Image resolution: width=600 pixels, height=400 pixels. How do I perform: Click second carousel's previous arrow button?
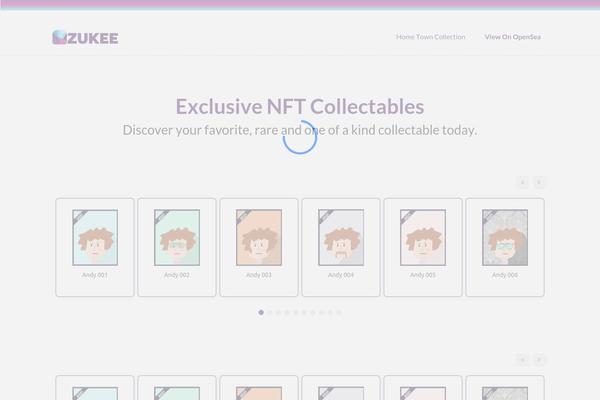(522, 359)
